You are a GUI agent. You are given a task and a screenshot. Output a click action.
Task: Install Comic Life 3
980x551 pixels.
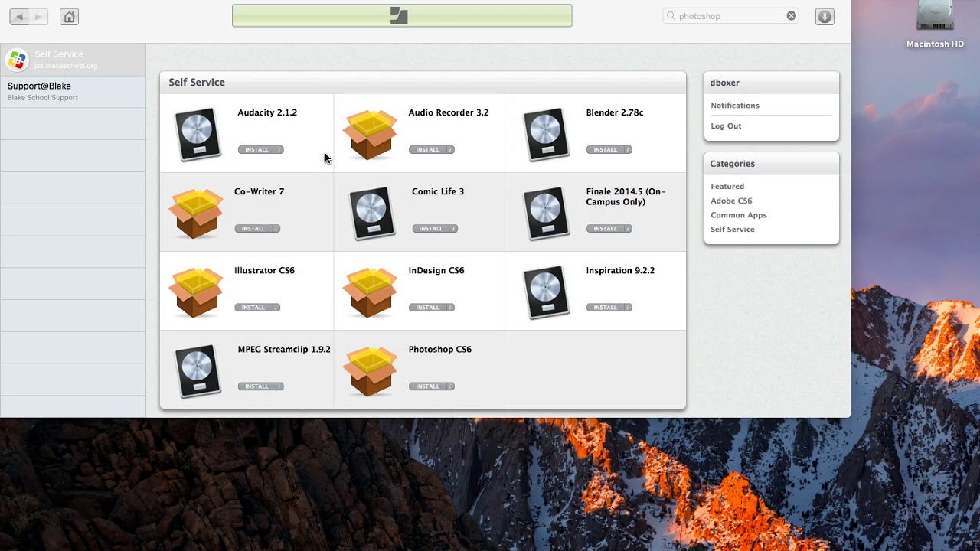click(430, 229)
